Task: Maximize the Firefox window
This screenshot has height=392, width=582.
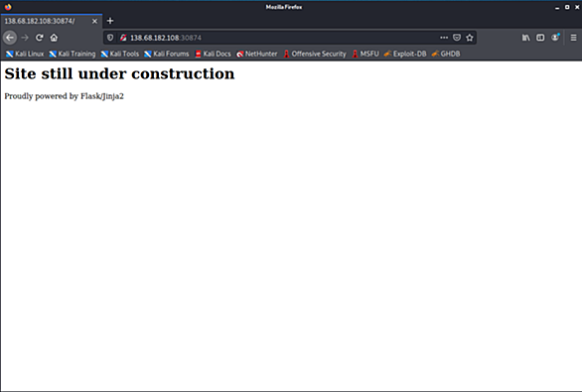Action: pos(567,7)
